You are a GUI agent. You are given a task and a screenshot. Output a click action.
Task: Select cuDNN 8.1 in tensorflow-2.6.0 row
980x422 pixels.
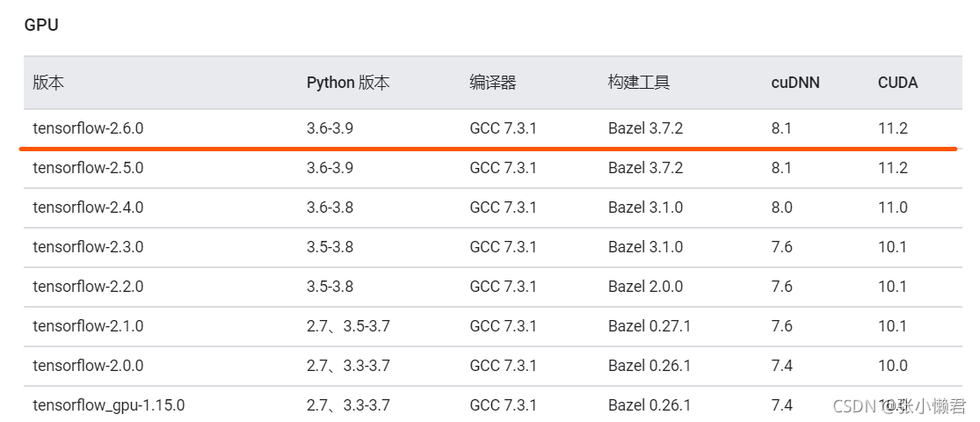(x=781, y=128)
